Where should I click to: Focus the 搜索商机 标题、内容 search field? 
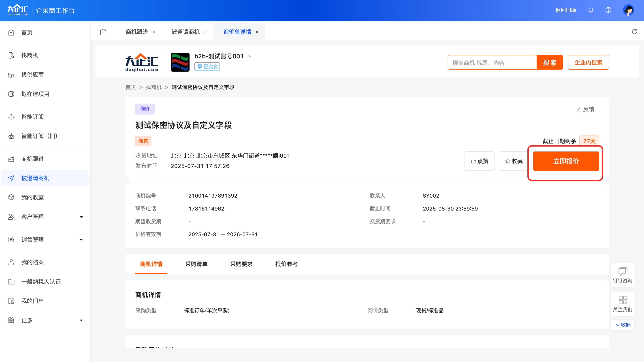pos(492,62)
